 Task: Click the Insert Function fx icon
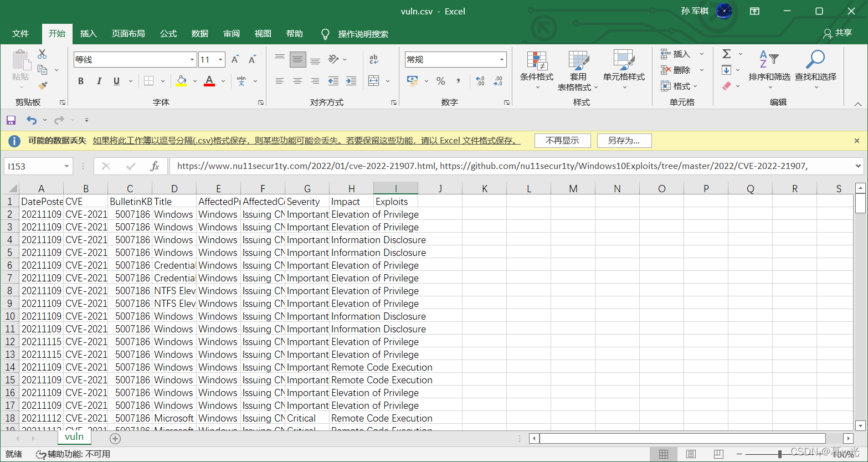click(155, 166)
